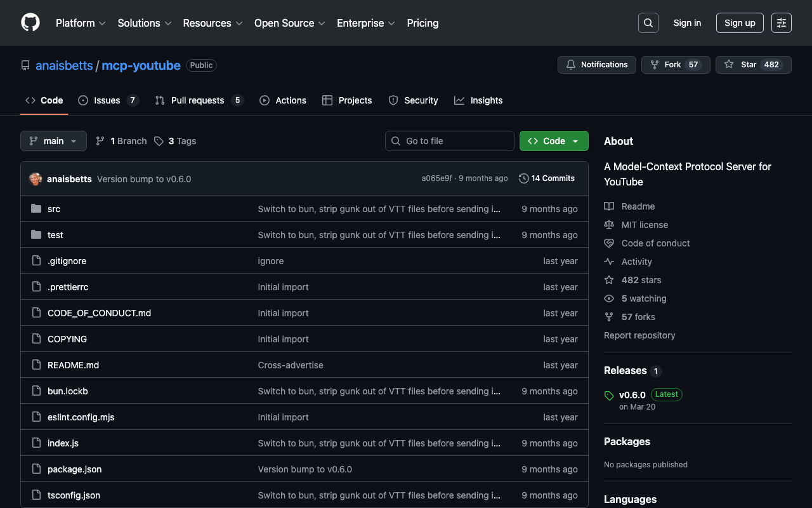
Task: Open the search magnifier icon
Action: [648, 23]
